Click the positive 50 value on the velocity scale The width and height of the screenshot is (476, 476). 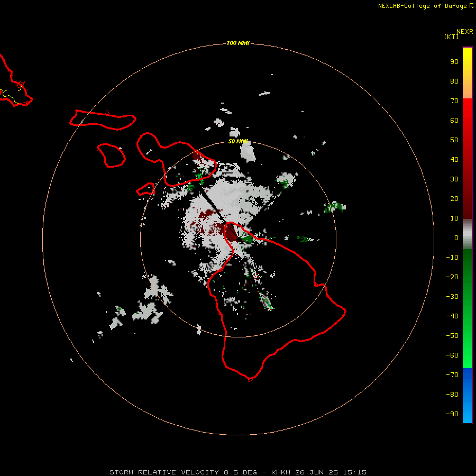click(x=454, y=140)
